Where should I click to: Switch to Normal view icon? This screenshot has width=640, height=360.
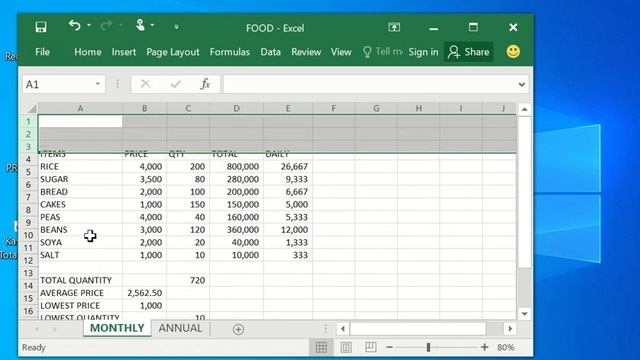tap(321, 347)
